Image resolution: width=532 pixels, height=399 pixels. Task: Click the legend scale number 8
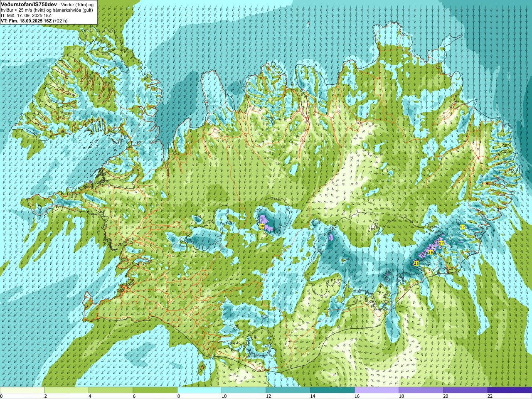coord(179,396)
